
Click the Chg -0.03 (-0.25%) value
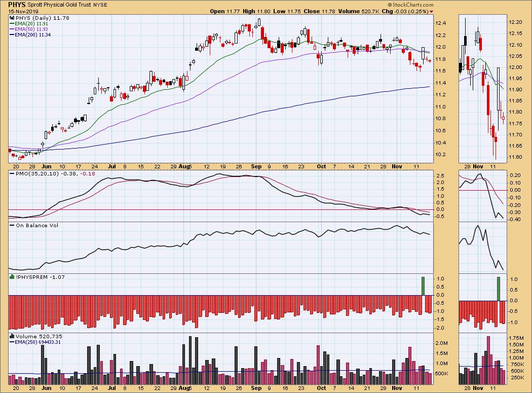405,11
